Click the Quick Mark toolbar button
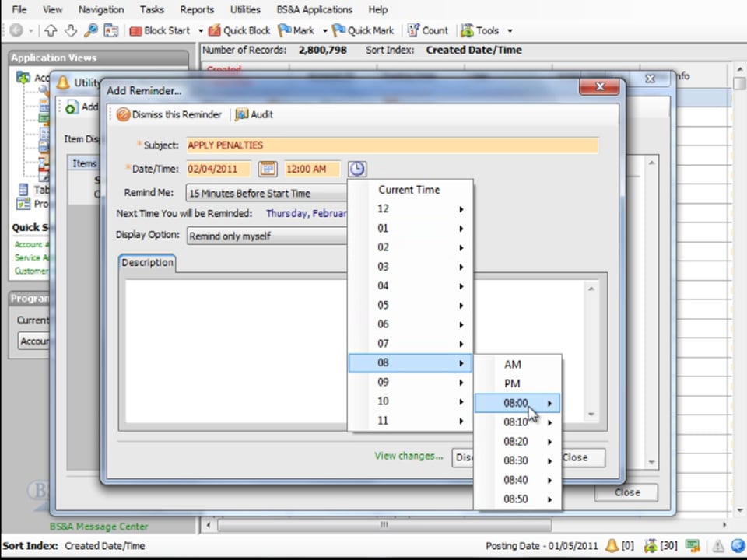Screen dimensions: 747x560 coord(363,30)
